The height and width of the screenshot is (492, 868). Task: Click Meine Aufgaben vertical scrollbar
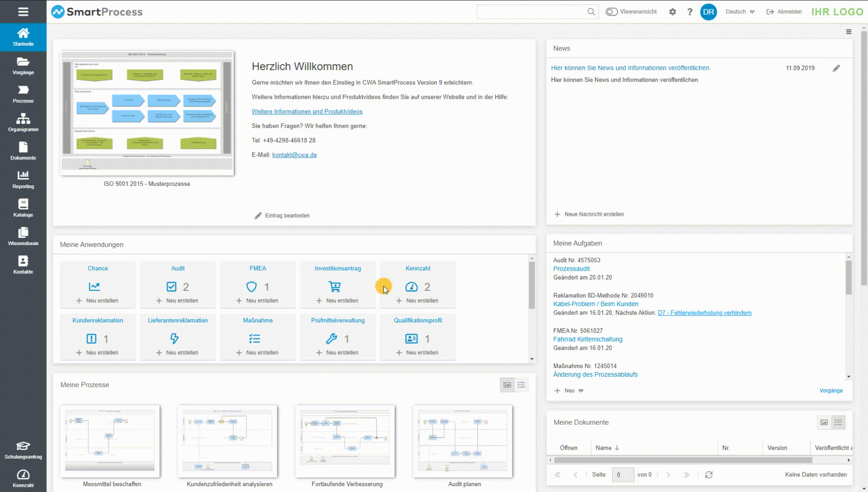click(x=848, y=277)
